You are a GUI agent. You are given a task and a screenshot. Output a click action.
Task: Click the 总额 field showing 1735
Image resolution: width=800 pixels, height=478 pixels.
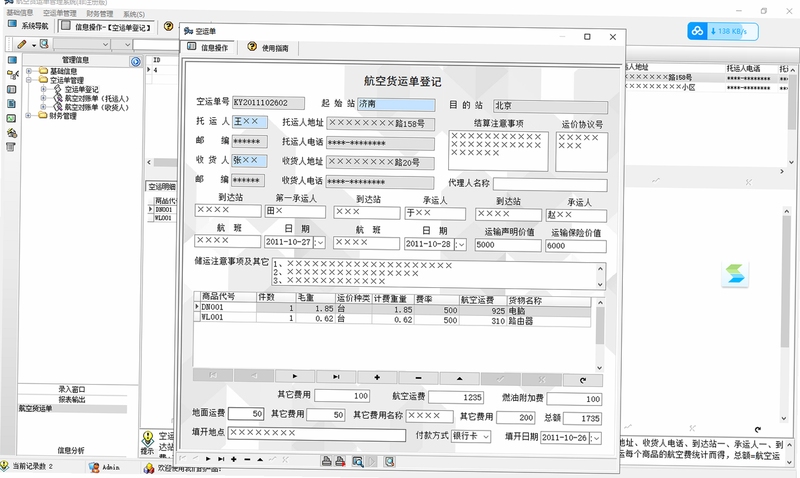(x=584, y=418)
